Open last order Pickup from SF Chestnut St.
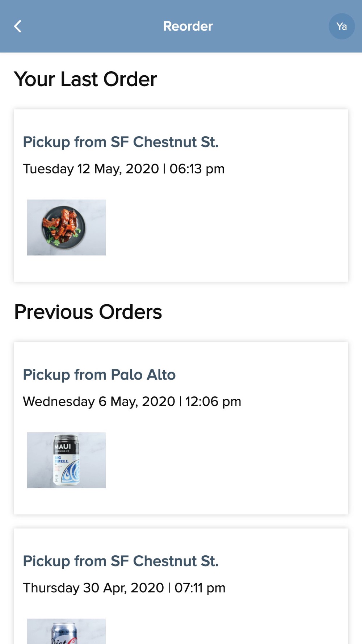This screenshot has width=362, height=644. 121,142
